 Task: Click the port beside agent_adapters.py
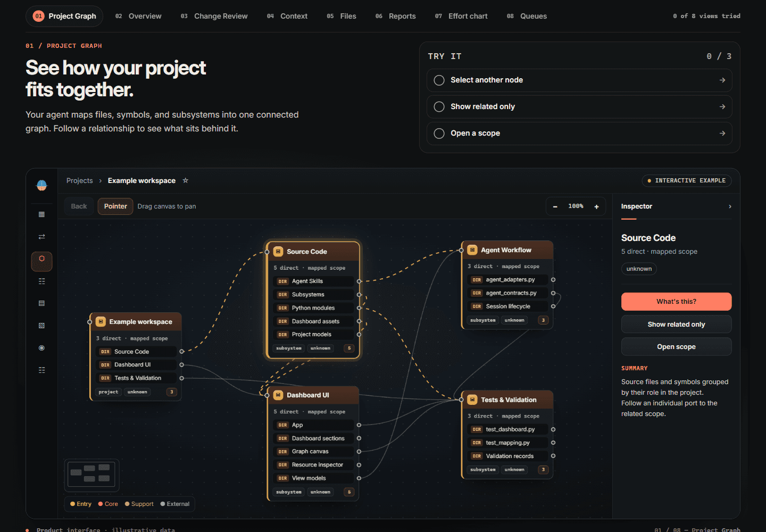(x=553, y=280)
